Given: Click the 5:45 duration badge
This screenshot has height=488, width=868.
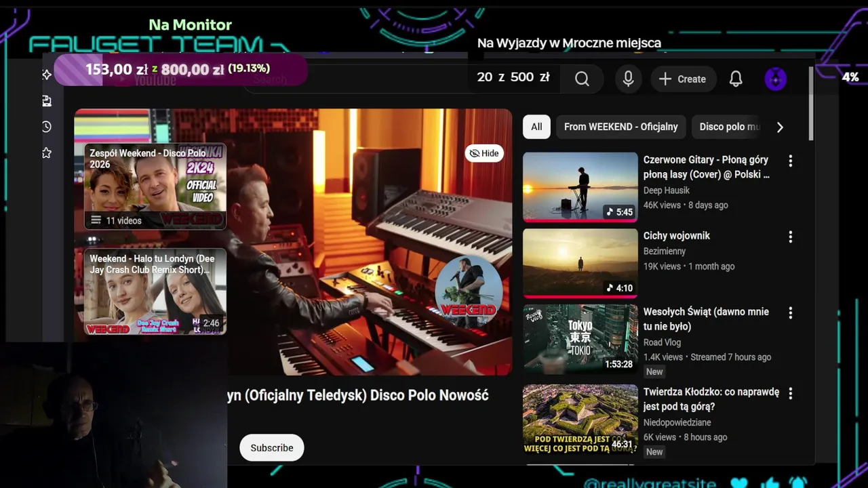Looking at the screenshot, I should pos(619,212).
